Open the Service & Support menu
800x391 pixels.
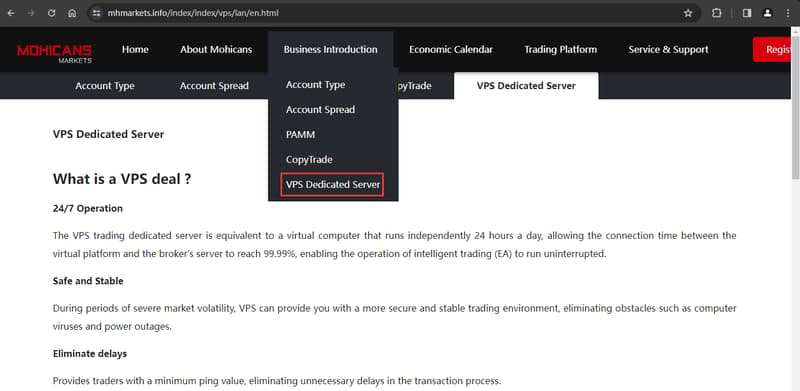point(668,50)
